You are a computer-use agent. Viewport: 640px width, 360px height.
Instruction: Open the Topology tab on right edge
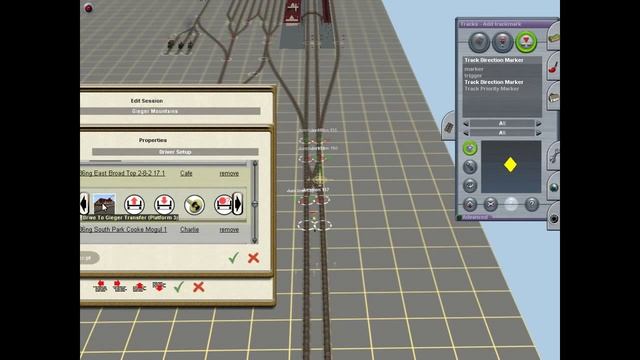(553, 37)
